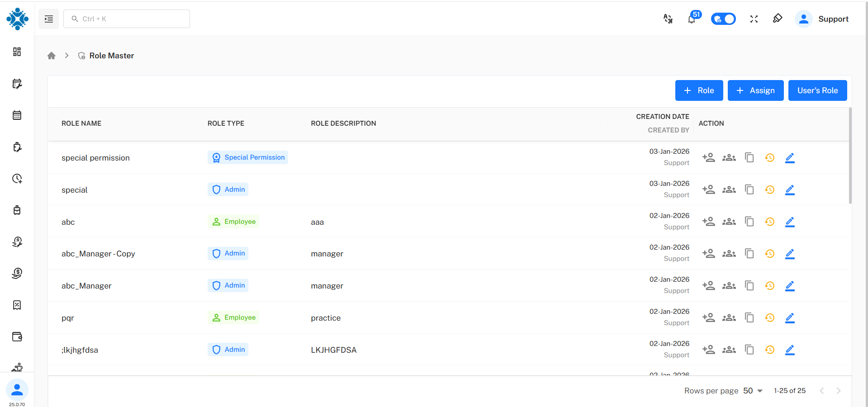
Task: Open history icon for abc_Manager role
Action: [x=769, y=286]
